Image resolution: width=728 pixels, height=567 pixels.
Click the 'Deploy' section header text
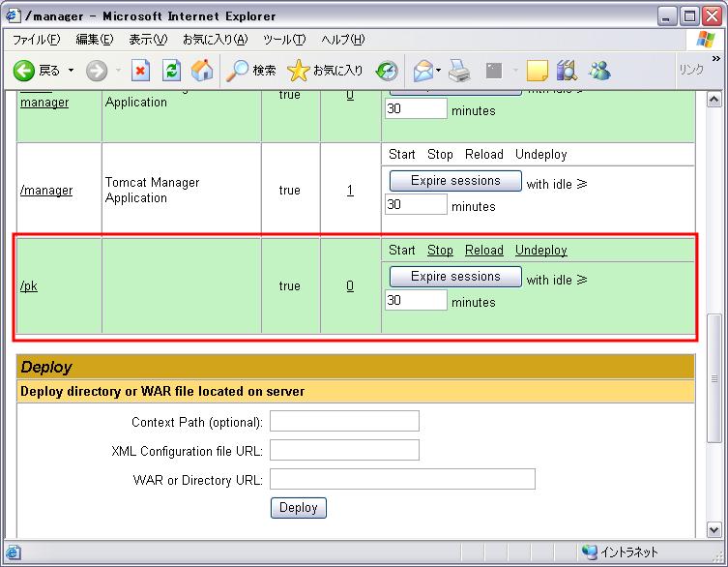pos(46,367)
